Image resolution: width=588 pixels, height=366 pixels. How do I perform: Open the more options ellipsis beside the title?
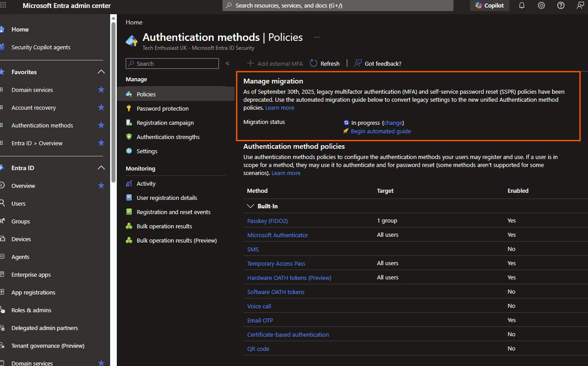click(x=317, y=37)
